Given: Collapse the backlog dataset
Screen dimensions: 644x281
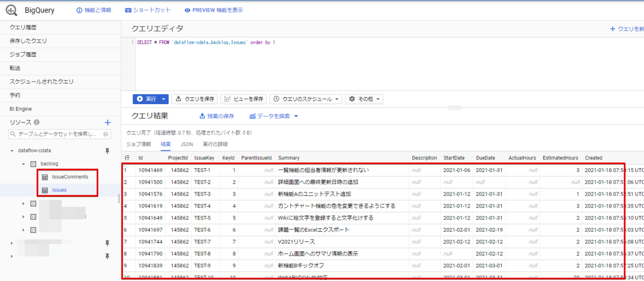Looking at the screenshot, I should point(23,163).
